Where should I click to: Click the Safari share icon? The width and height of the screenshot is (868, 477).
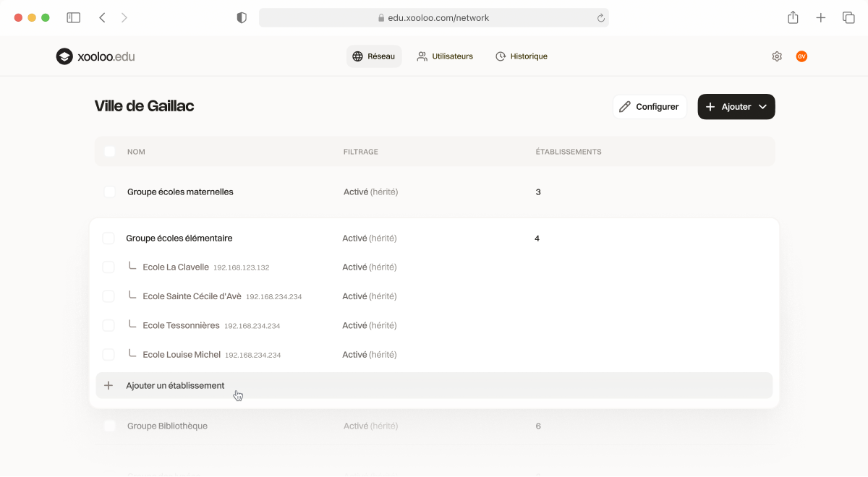click(x=793, y=17)
